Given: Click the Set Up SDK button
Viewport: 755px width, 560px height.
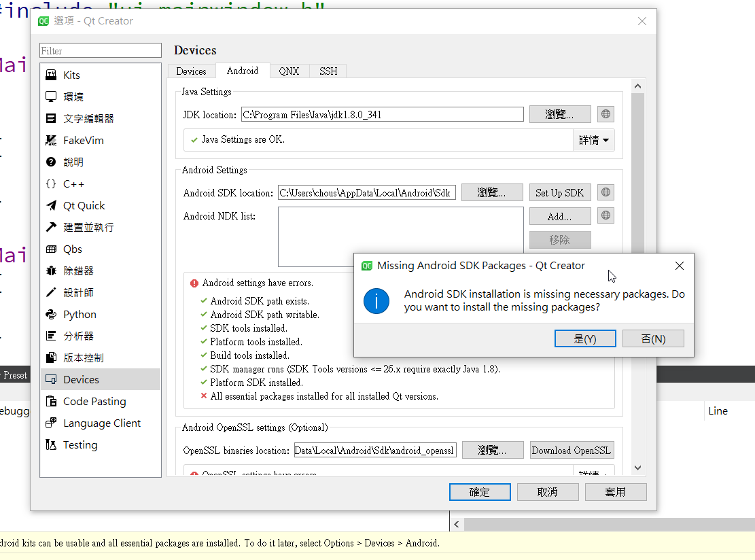Looking at the screenshot, I should click(560, 192).
